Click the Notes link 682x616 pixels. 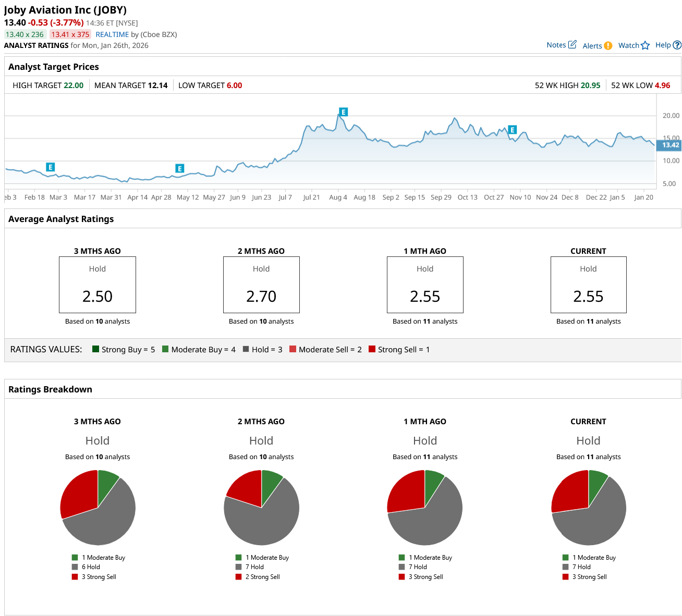(556, 45)
